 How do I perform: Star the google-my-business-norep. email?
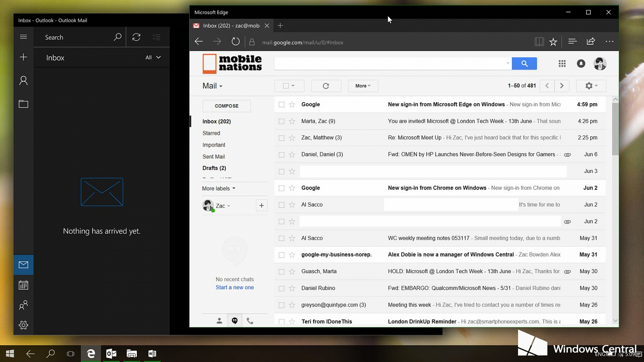tap(292, 255)
